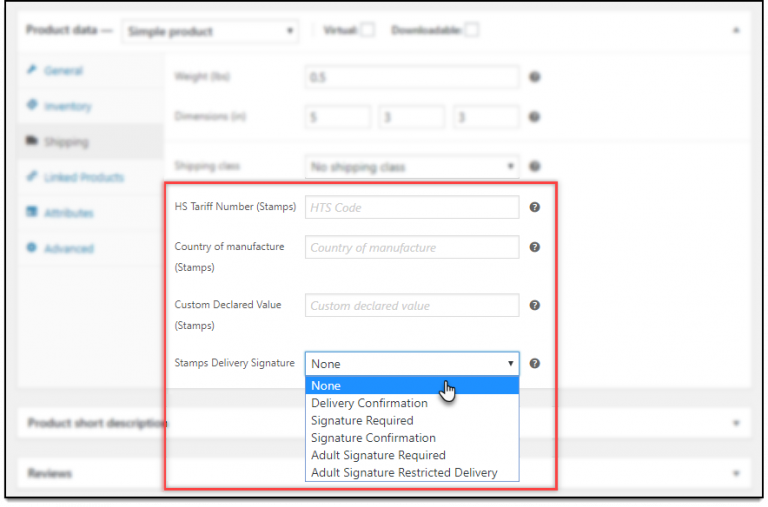Collapse Product data panel using top arrow
768x507 pixels.
tap(736, 30)
